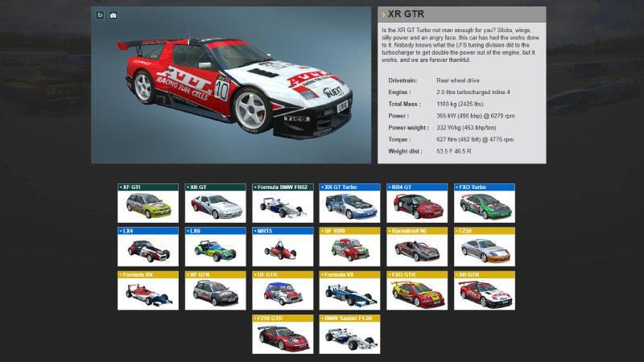Select the XF GTI car thumbnail
The image size is (644, 362).
click(148, 204)
